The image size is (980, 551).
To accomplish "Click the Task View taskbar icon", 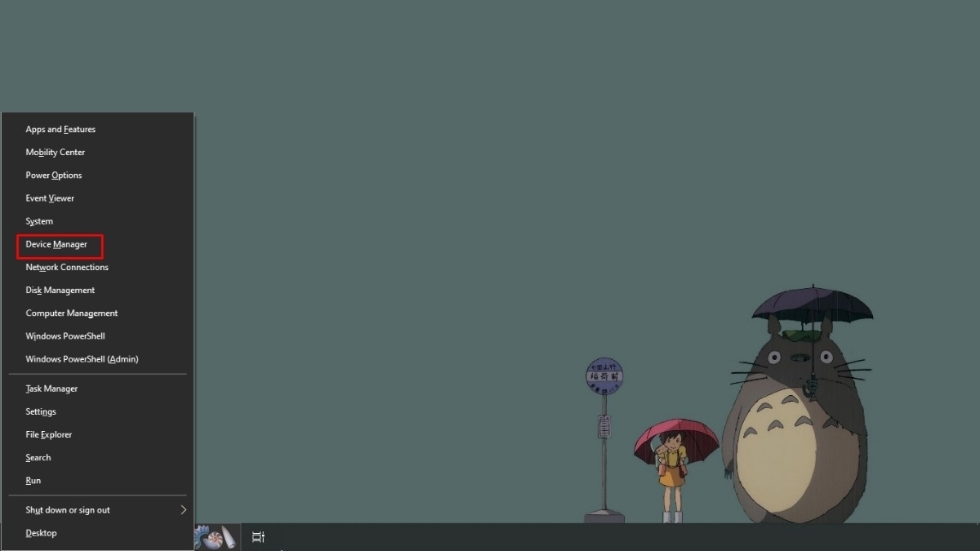I will pyautogui.click(x=258, y=537).
